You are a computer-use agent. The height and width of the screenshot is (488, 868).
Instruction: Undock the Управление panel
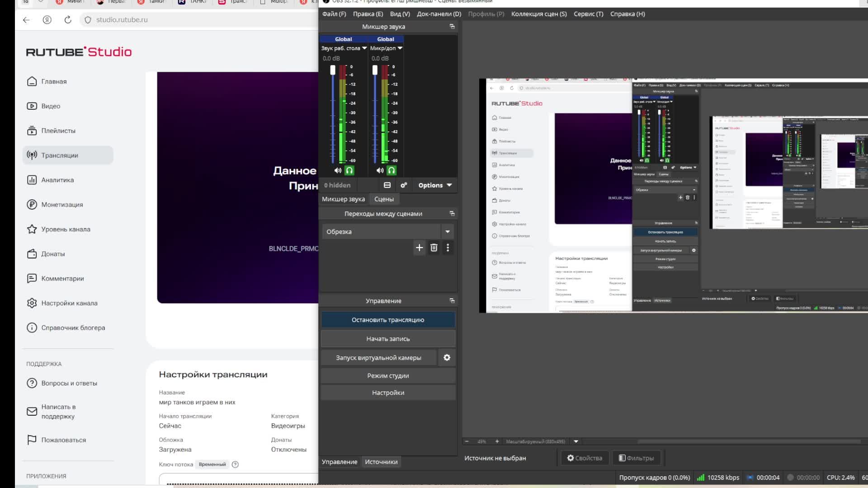[452, 301]
